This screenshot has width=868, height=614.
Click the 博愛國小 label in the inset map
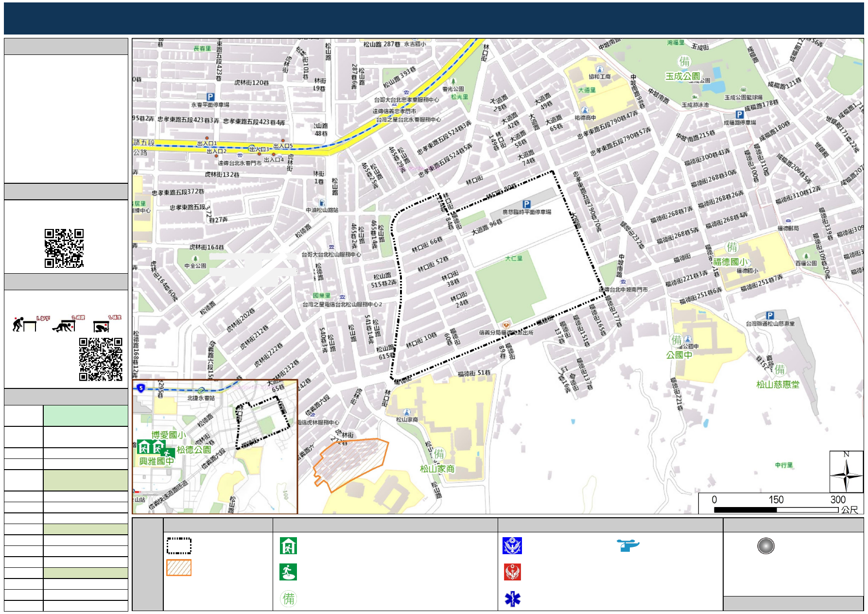click(x=168, y=435)
